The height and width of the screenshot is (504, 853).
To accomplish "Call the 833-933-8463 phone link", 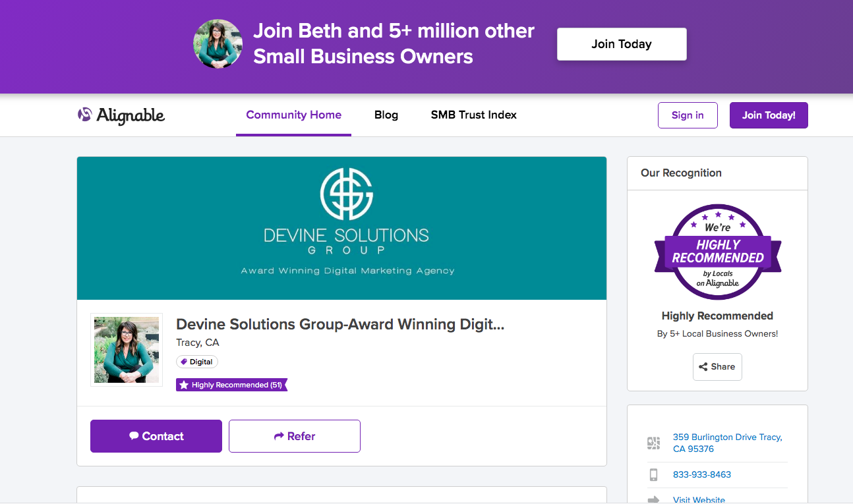I will click(702, 474).
